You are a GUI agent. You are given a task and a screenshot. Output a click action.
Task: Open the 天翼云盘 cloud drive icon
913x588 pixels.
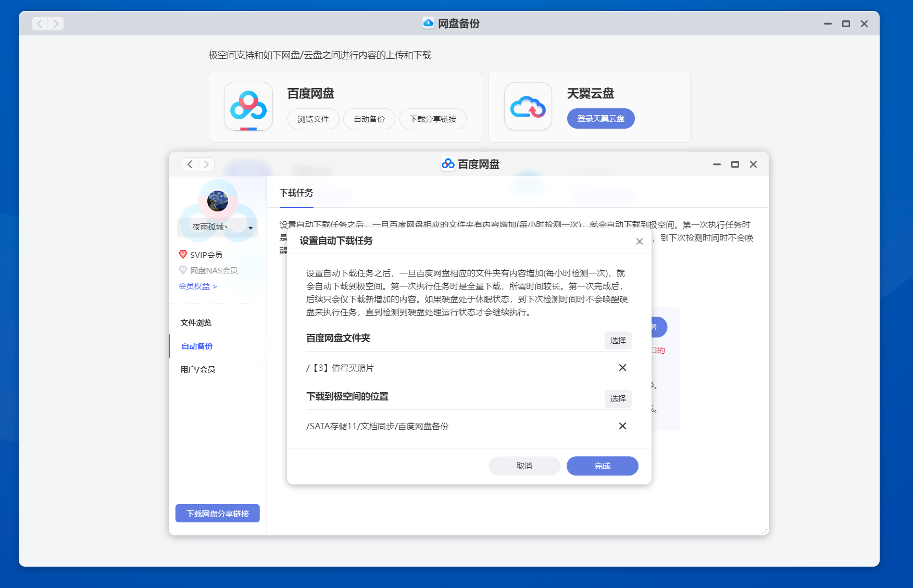pyautogui.click(x=528, y=106)
